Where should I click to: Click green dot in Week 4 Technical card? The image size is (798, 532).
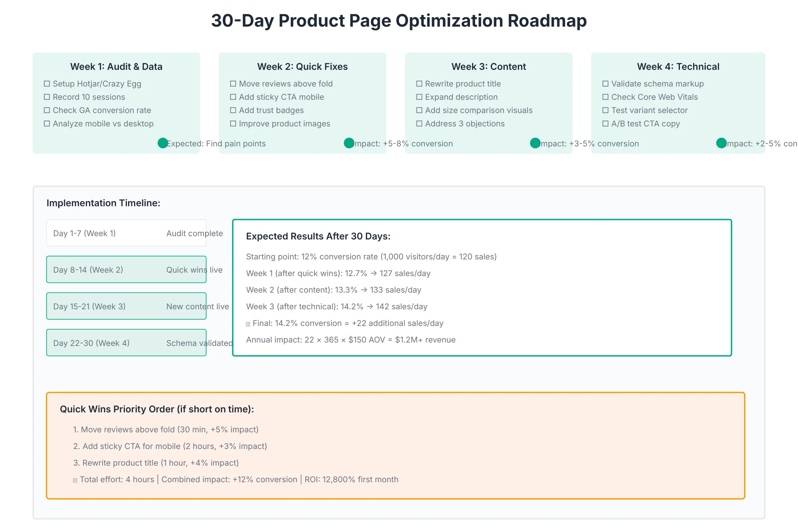(721, 143)
